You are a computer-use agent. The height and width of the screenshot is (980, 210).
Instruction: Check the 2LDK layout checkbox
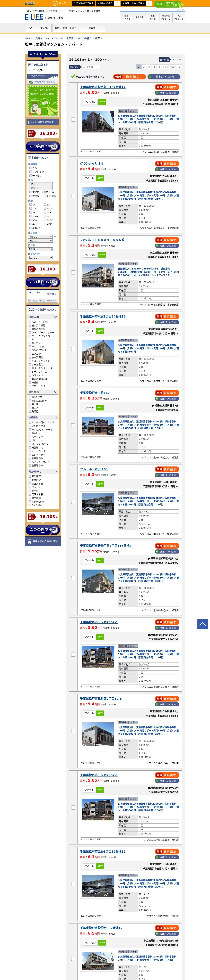[x=30, y=216]
